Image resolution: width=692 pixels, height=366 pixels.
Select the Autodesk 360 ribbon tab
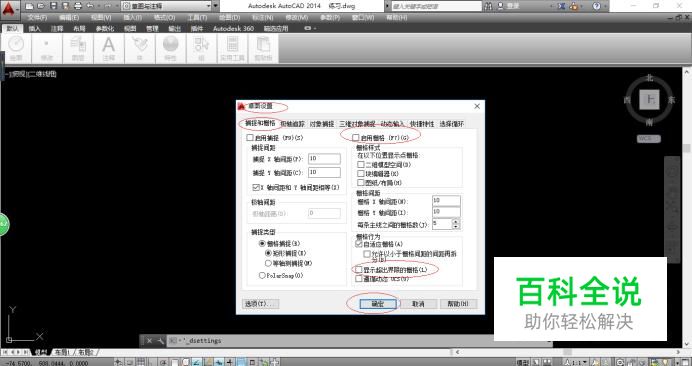click(x=233, y=28)
